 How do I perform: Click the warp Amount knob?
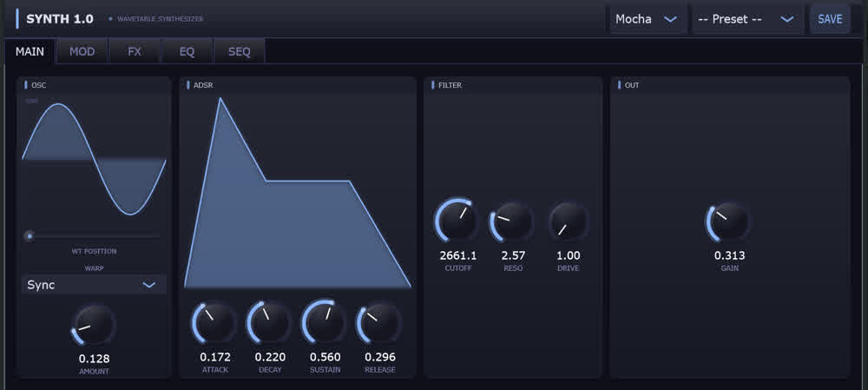tap(94, 326)
